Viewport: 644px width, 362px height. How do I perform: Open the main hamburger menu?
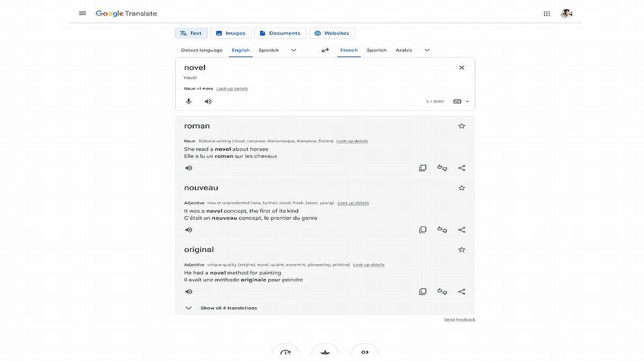(82, 13)
